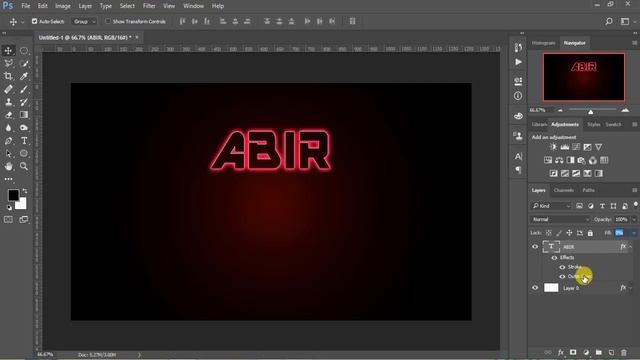The image size is (640, 360).
Task: Open the Fill value dropdown arrow
Action: coord(633,233)
